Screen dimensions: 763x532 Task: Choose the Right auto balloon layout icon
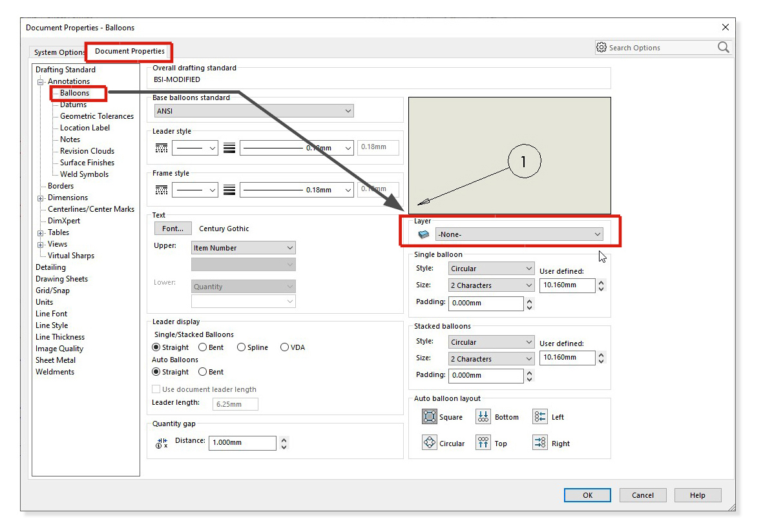tap(540, 443)
